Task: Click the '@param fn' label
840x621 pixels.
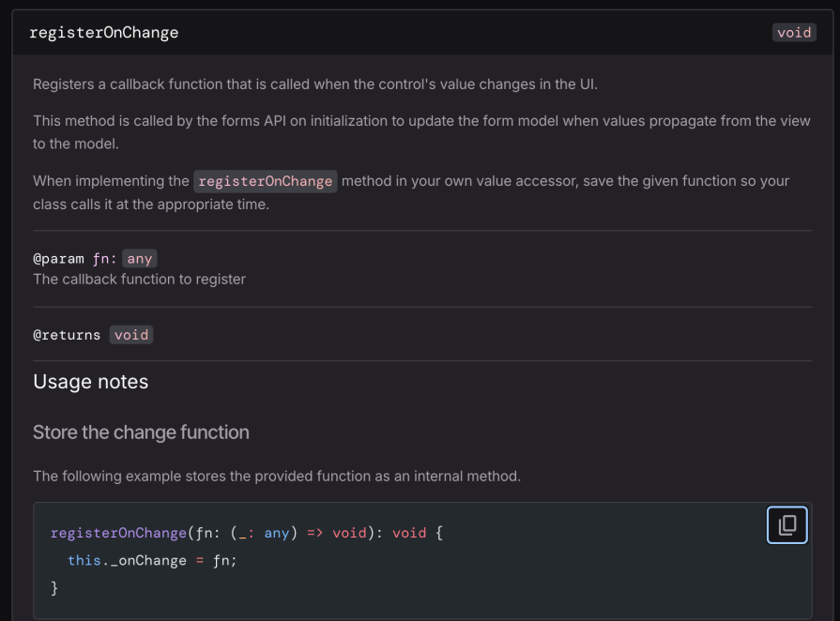Action: (70, 259)
